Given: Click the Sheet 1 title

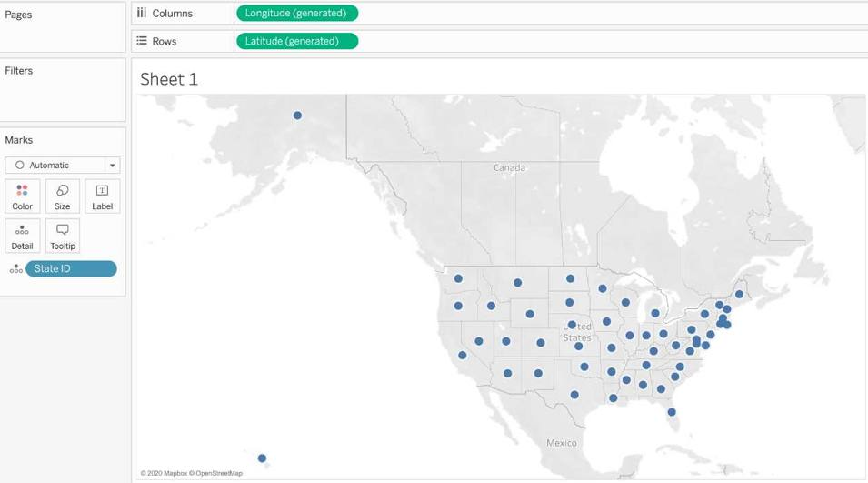Looking at the screenshot, I should (x=169, y=79).
